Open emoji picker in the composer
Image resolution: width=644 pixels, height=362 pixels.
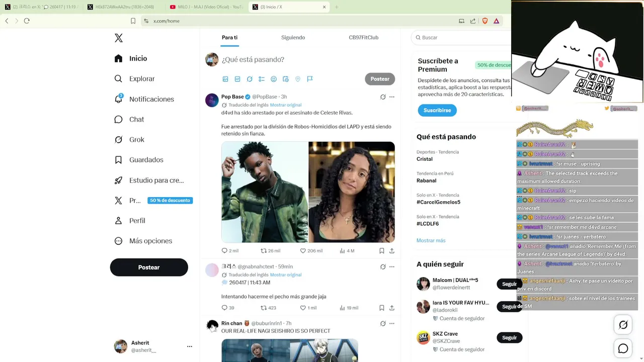coord(274,79)
